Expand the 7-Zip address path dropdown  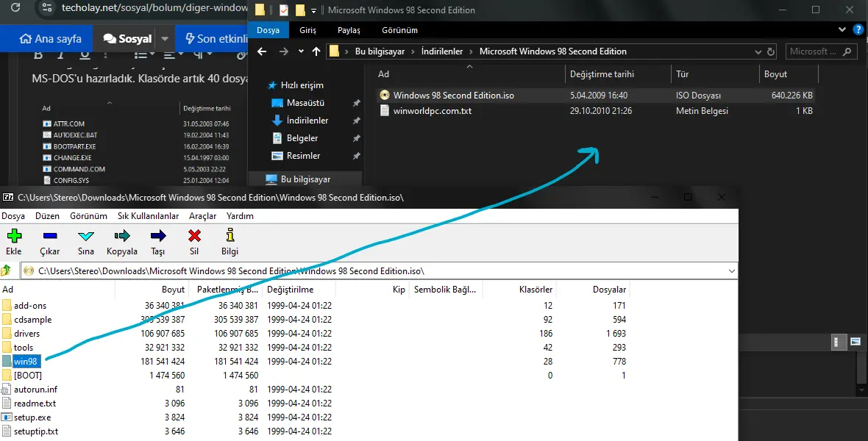pos(732,271)
